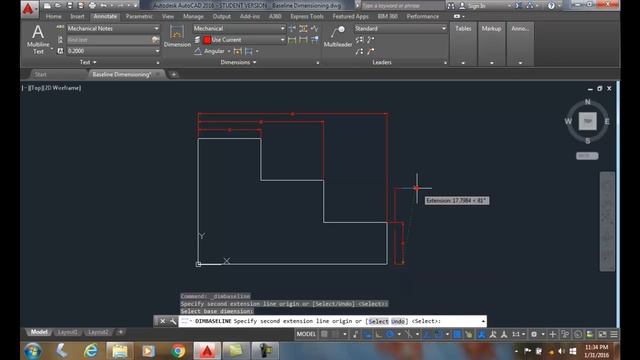Click the Angular dimension icon

tap(198, 51)
